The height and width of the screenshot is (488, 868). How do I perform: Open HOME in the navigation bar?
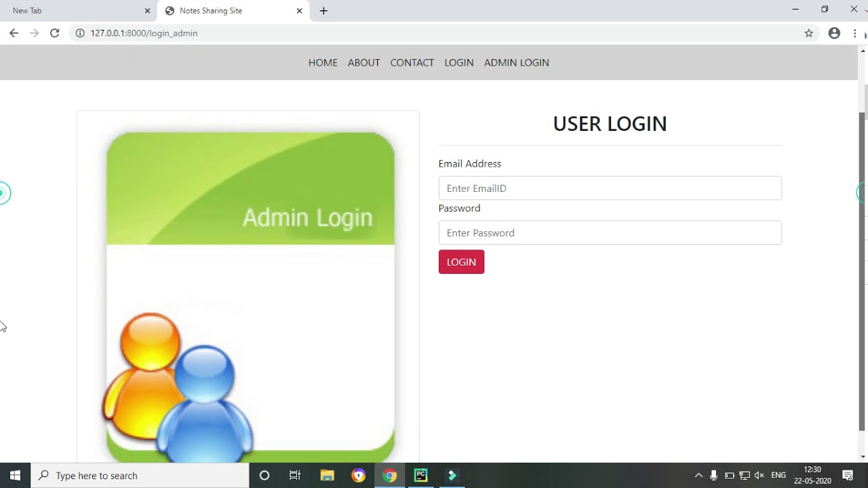(x=323, y=62)
